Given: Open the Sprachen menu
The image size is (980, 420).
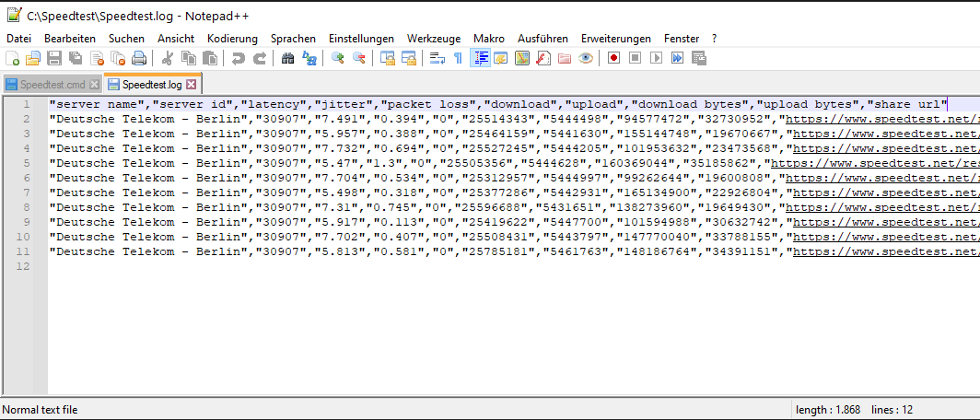Looking at the screenshot, I should [x=293, y=39].
